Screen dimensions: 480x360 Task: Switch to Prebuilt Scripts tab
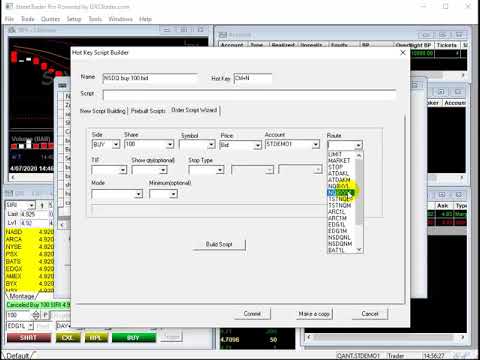point(148,111)
